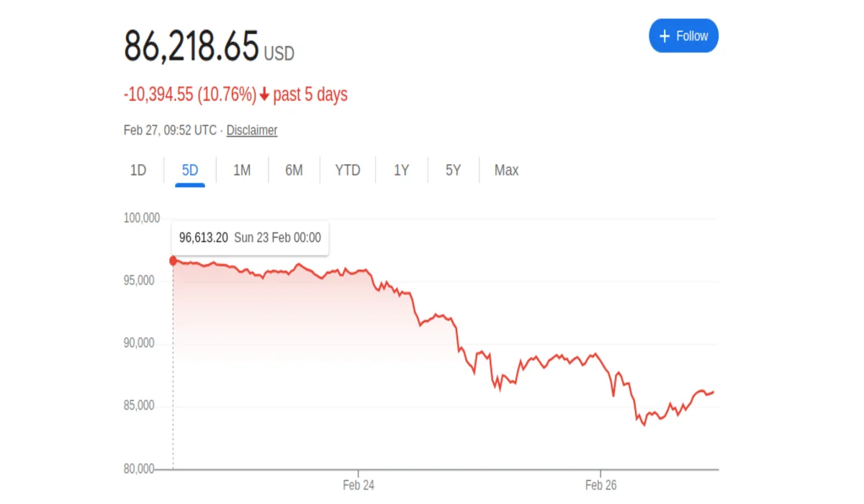Click the Feb 24 date axis label
The width and height of the screenshot is (864, 504).
click(x=359, y=485)
